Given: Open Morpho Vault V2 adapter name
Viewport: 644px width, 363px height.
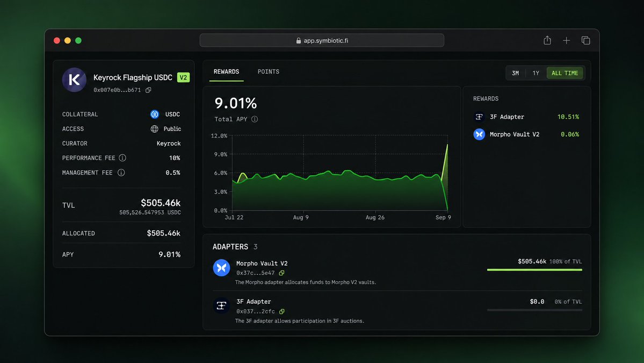Looking at the screenshot, I should click(x=262, y=264).
